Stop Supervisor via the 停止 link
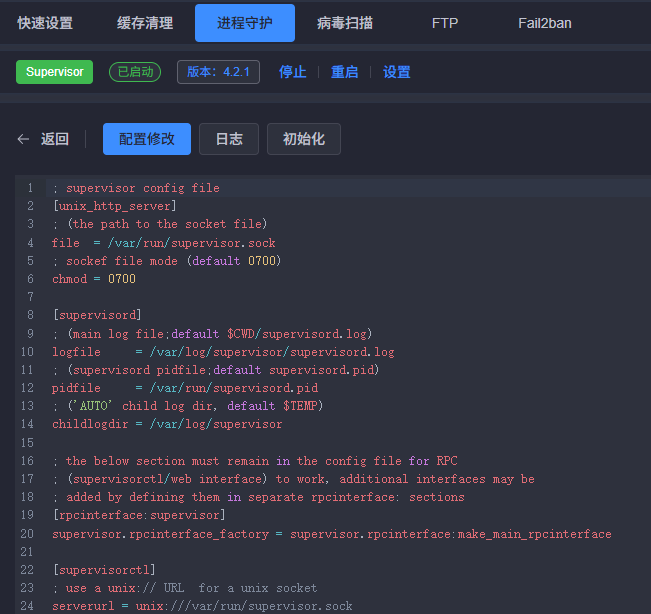 (293, 72)
